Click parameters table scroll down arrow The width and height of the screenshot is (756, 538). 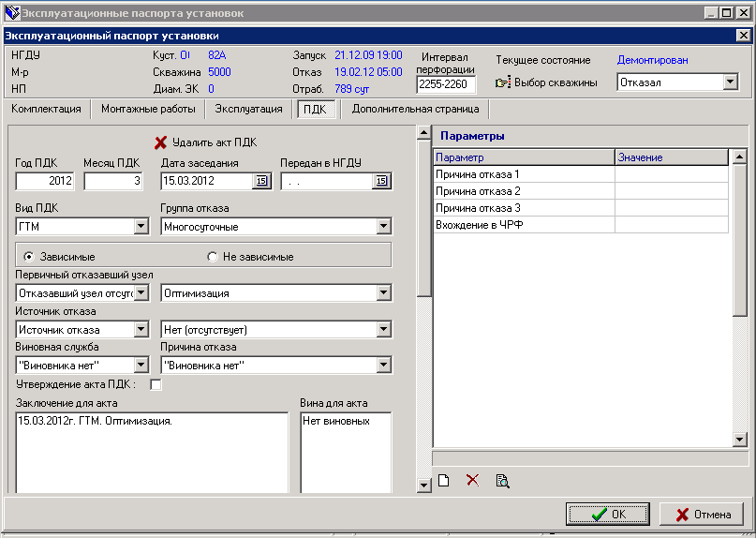(740, 439)
